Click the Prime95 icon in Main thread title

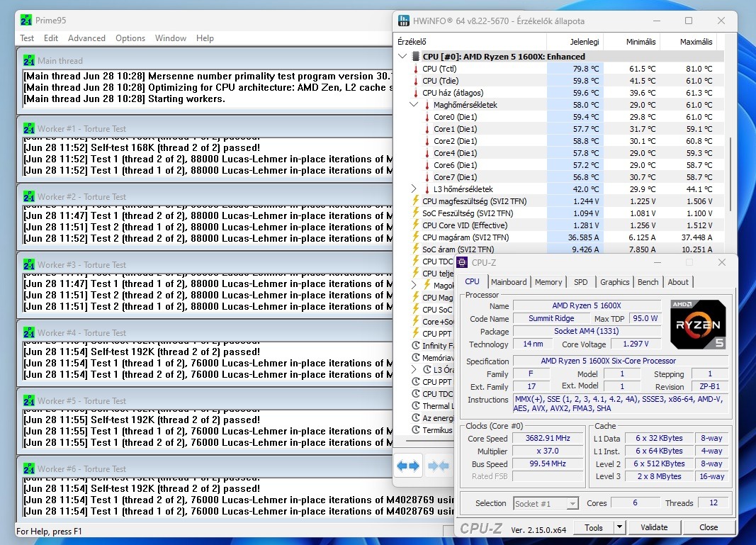28,60
